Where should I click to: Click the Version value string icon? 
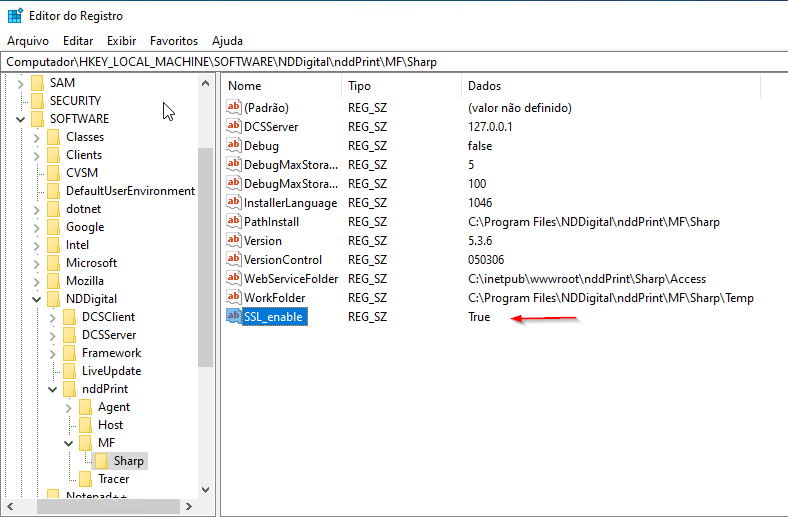coord(234,241)
